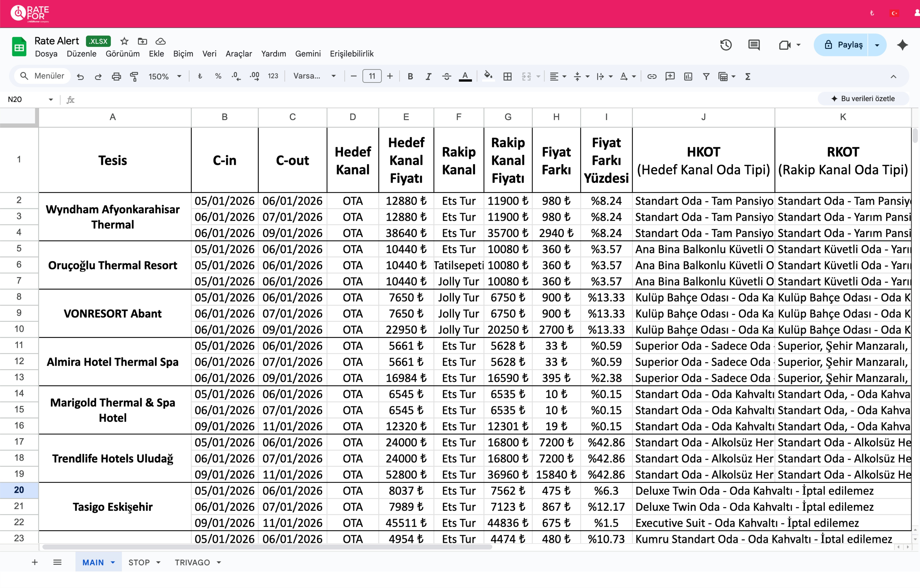Switch to the STOP sheet tab
This screenshot has width=920, height=588.
139,562
